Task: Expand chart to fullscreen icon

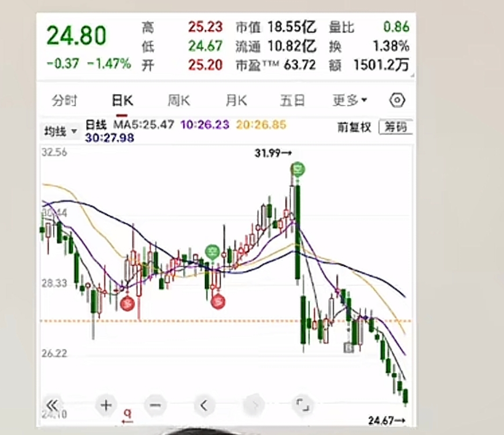Action: [302, 405]
